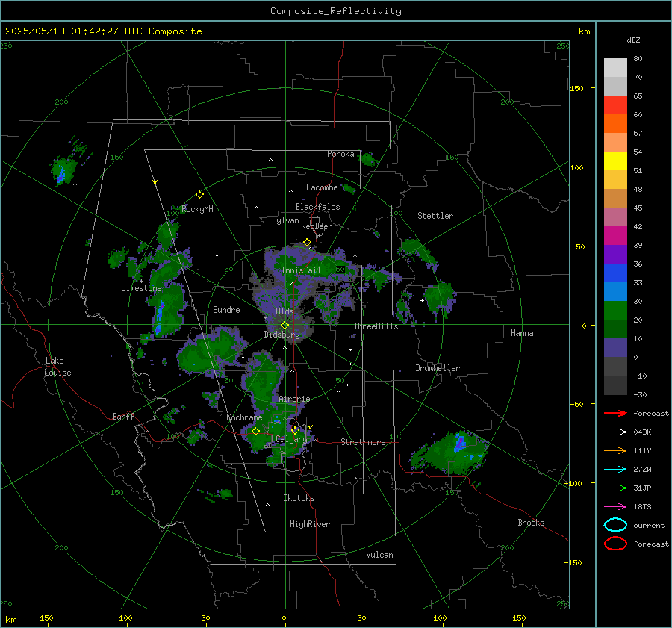
Task: Click the HighRiver label on the map
Action: (310, 524)
